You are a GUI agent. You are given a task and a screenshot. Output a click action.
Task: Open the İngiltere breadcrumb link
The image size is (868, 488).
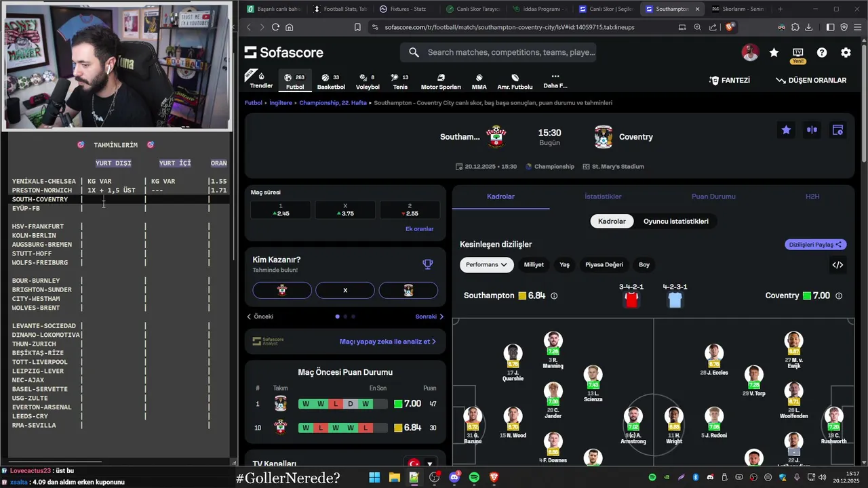point(281,103)
